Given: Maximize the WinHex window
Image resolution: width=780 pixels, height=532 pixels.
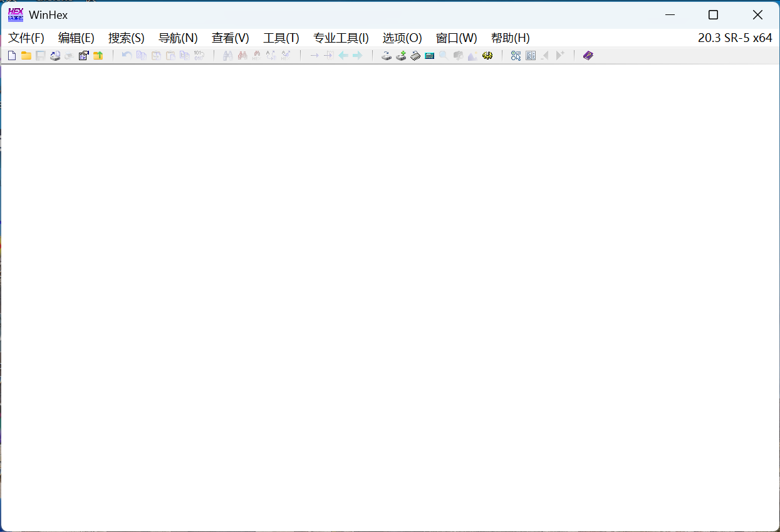Looking at the screenshot, I should pyautogui.click(x=713, y=15).
